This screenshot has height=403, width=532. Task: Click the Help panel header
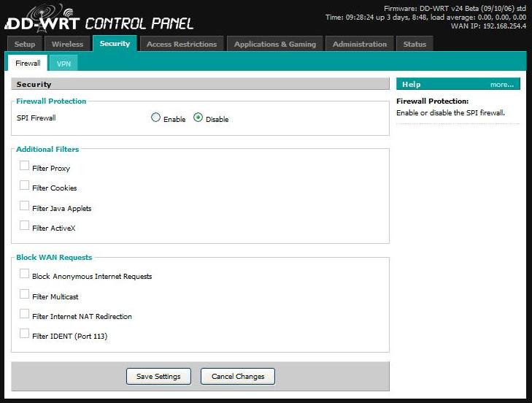(458, 84)
